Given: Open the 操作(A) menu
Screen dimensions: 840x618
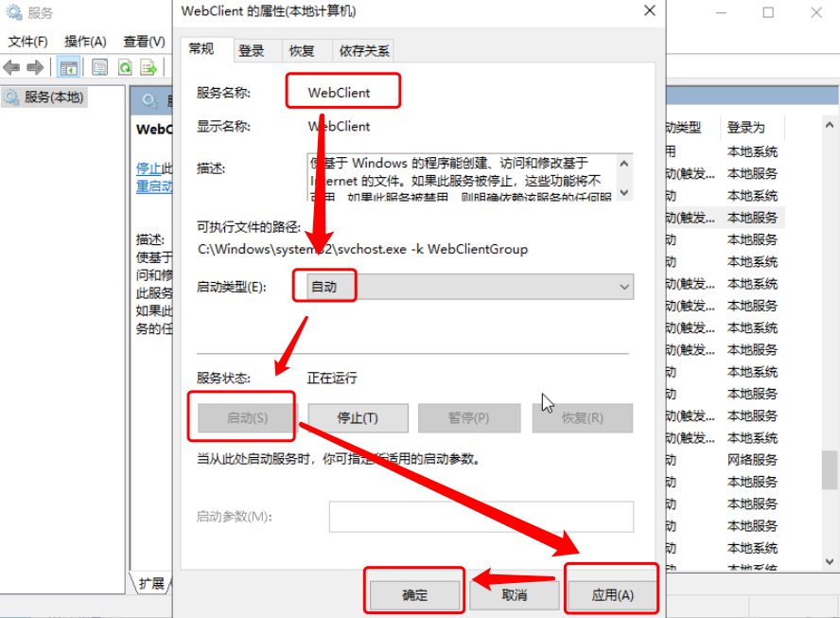Looking at the screenshot, I should pos(85,42).
